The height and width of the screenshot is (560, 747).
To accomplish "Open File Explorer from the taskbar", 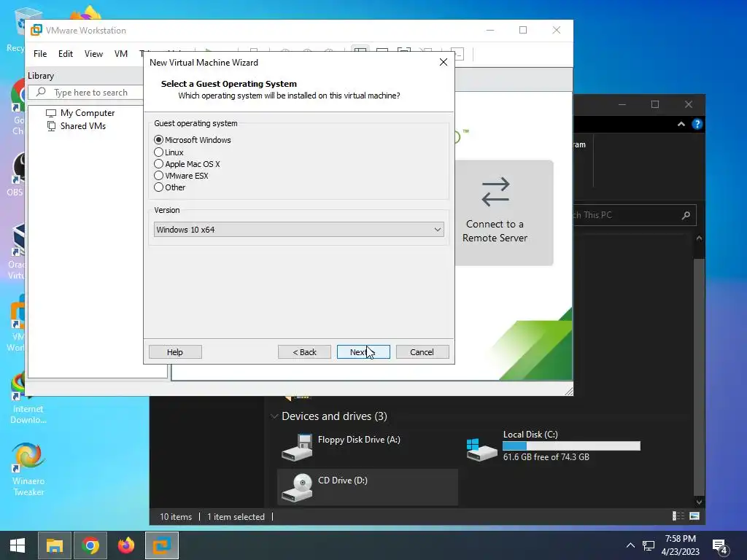I will point(54,545).
